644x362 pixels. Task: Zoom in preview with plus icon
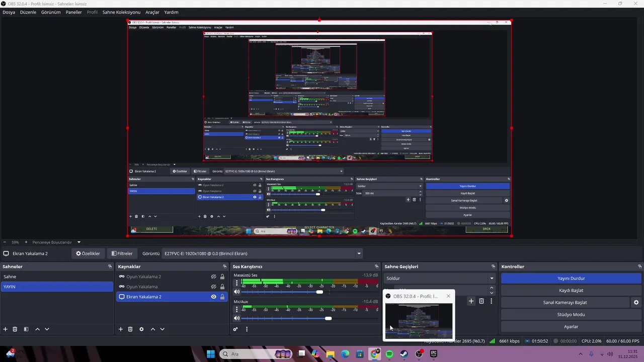tap(26, 242)
